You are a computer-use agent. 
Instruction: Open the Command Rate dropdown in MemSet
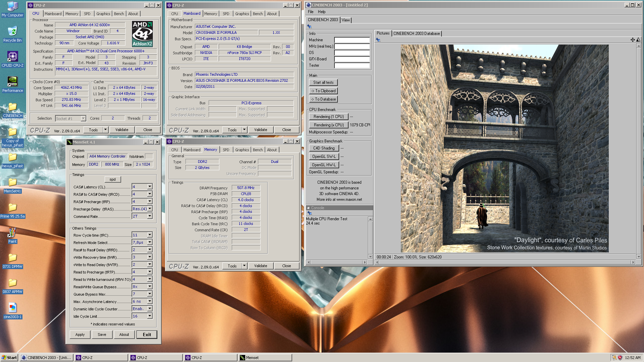[150, 216]
